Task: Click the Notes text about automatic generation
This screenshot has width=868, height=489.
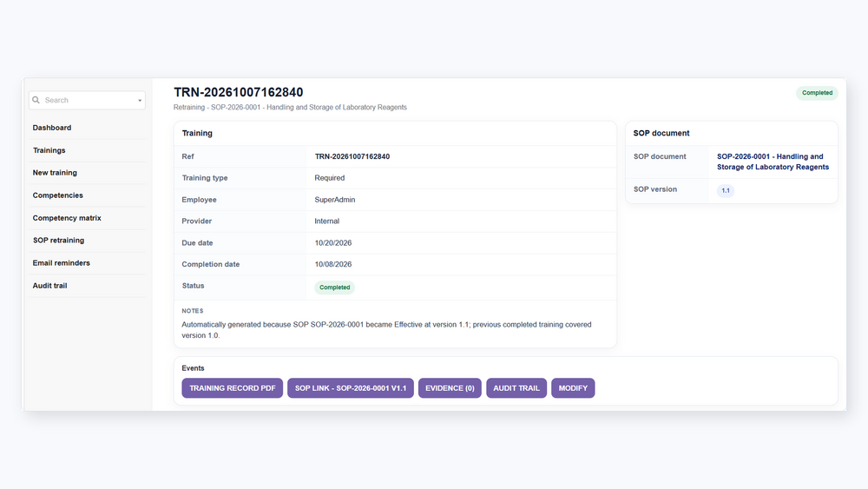Action: point(386,330)
